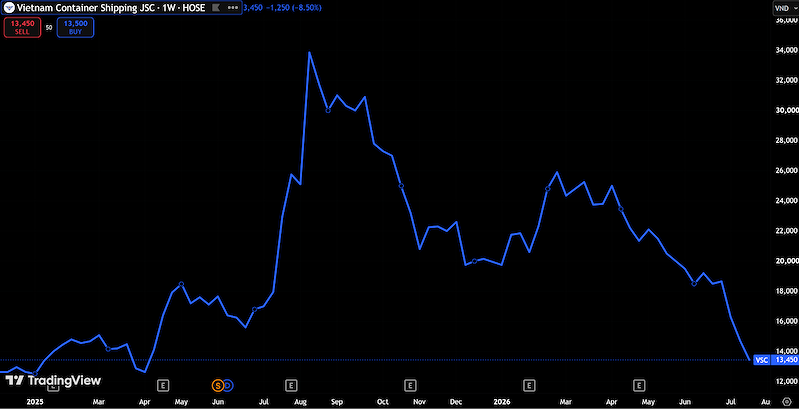Viewport: 799px width, 409px height.
Task: Open the three-dots more menu in legend
Action: click(x=233, y=8)
